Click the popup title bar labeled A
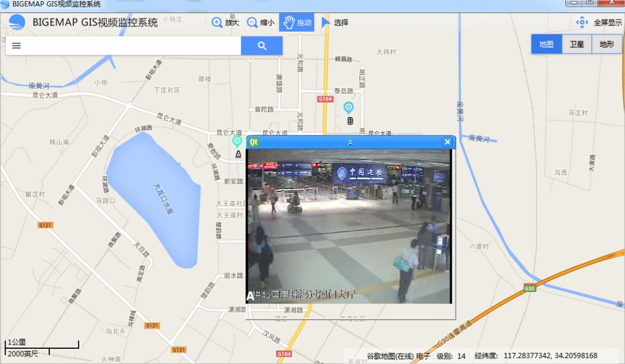Viewport: 625px width, 364px height. point(350,142)
